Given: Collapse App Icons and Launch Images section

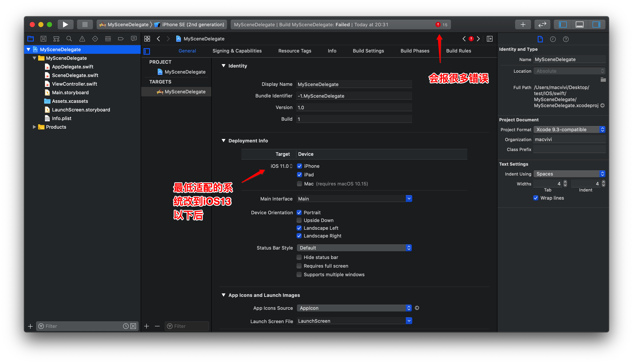Looking at the screenshot, I should pyautogui.click(x=224, y=295).
